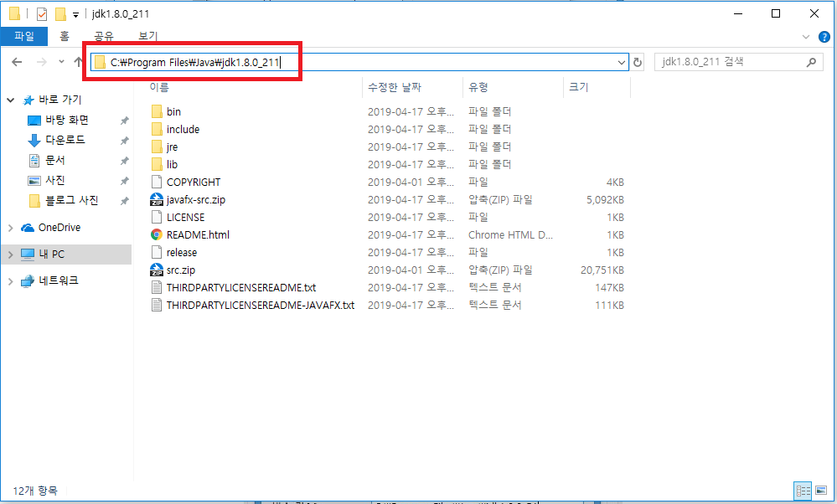Screen dimensions: 837x504
Task: Unpin 문서 using its pin icon
Action: coord(124,161)
